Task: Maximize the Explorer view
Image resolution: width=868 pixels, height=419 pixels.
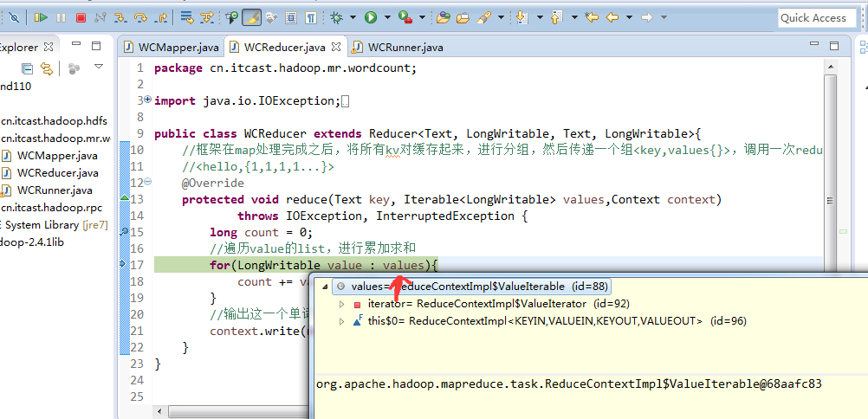Action: point(96,45)
